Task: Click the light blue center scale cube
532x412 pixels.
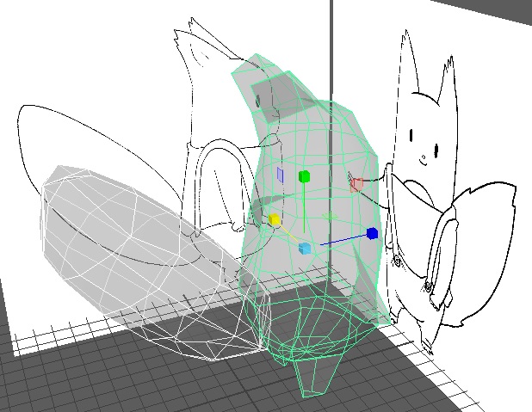Action: [305, 249]
